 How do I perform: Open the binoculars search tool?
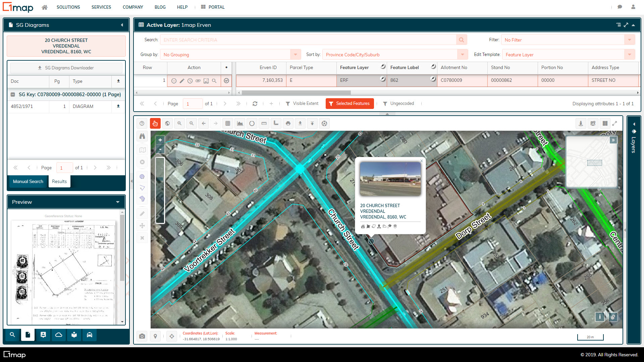pyautogui.click(x=142, y=136)
